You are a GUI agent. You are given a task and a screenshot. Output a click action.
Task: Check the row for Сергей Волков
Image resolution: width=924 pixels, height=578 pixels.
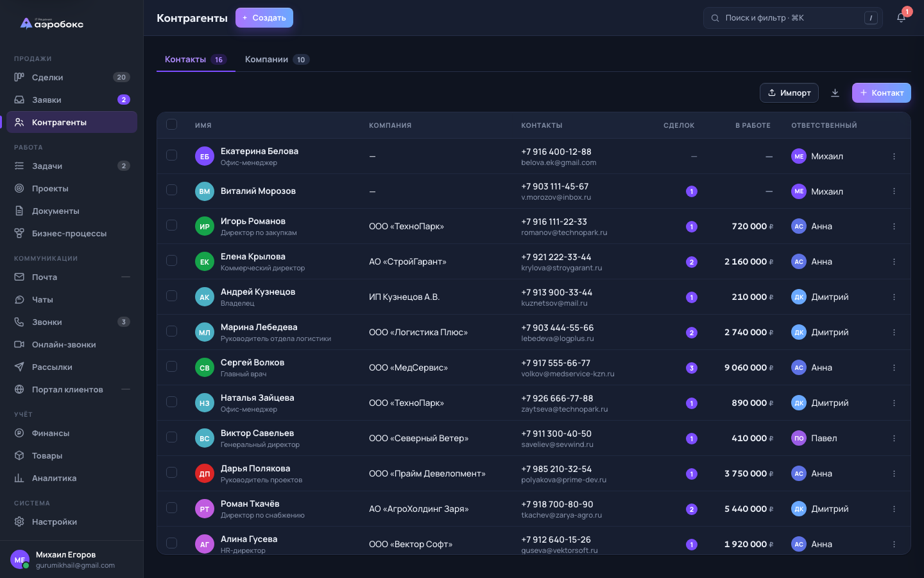pyautogui.click(x=171, y=366)
